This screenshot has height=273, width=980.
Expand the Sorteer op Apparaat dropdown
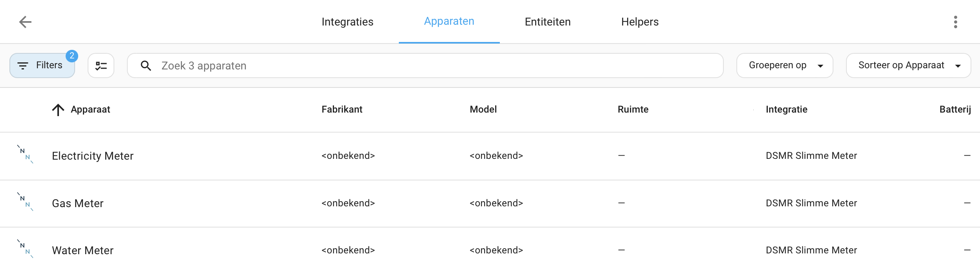pos(908,66)
